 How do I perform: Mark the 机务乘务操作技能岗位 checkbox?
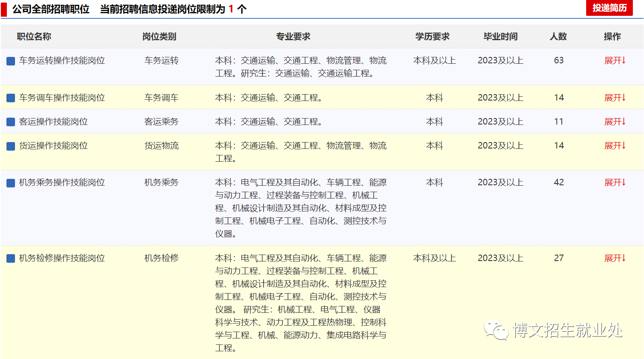coord(11,183)
